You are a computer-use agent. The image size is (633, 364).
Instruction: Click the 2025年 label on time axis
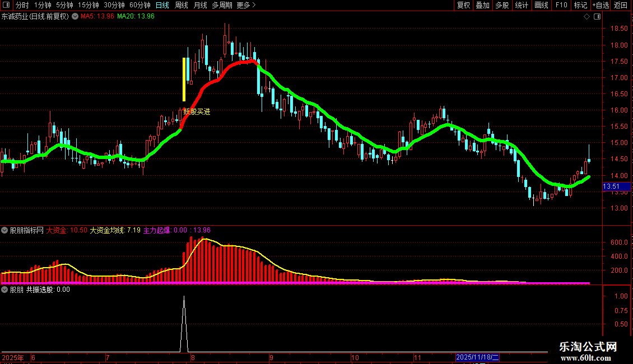click(13, 357)
